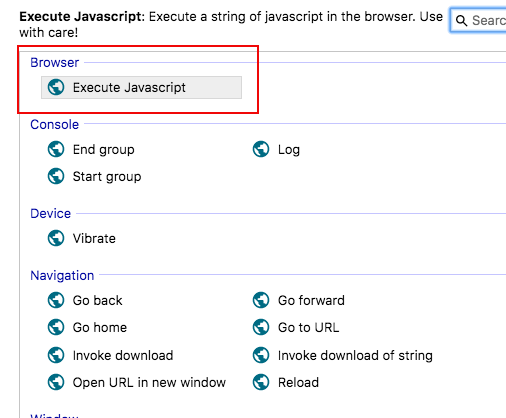Click the Console category heading
The width and height of the screenshot is (506, 418).
tap(55, 124)
